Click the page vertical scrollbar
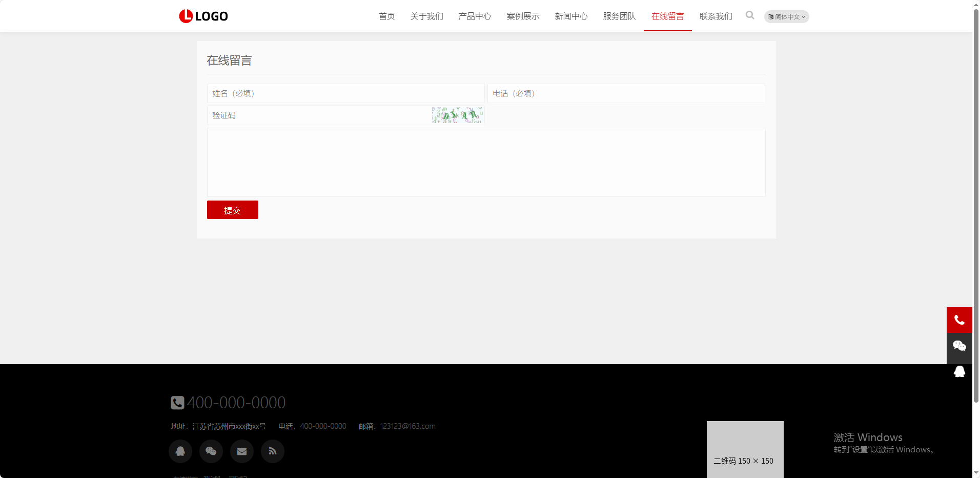 pyautogui.click(x=976, y=205)
